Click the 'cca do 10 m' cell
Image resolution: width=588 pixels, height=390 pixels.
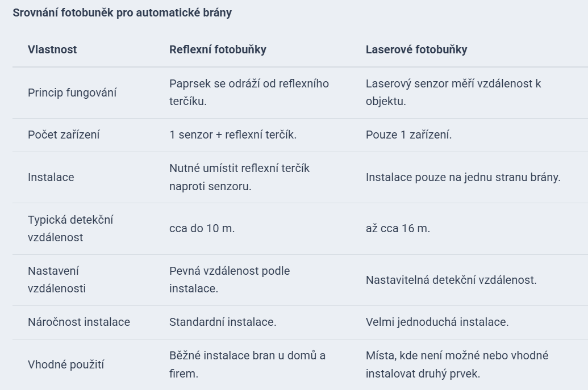point(202,228)
